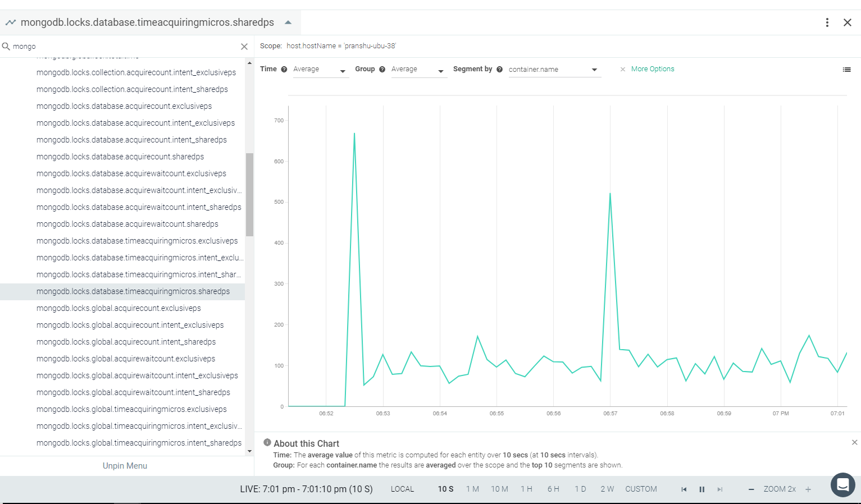The height and width of the screenshot is (504, 861).
Task: Zoom in the timeline with plus
Action: [808, 489]
